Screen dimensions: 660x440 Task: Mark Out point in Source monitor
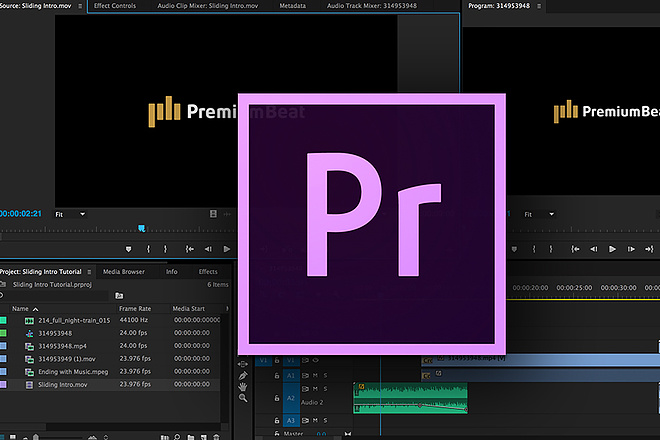click(x=165, y=249)
